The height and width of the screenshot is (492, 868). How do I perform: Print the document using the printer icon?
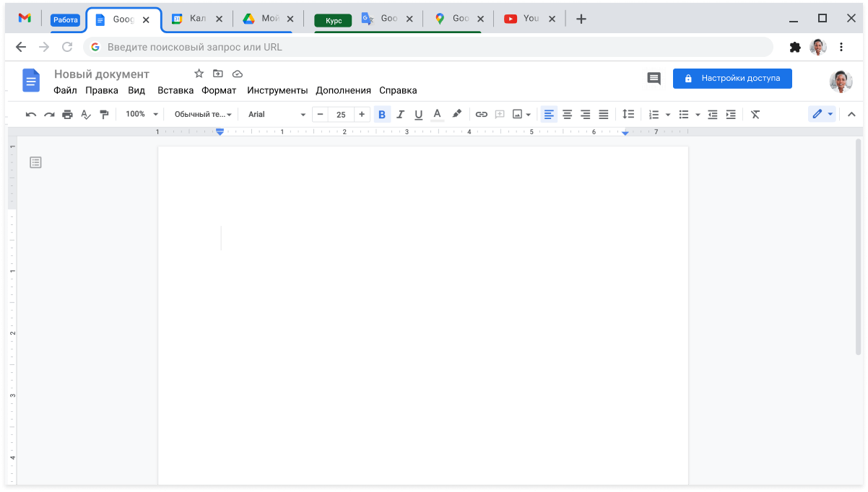[67, 115]
